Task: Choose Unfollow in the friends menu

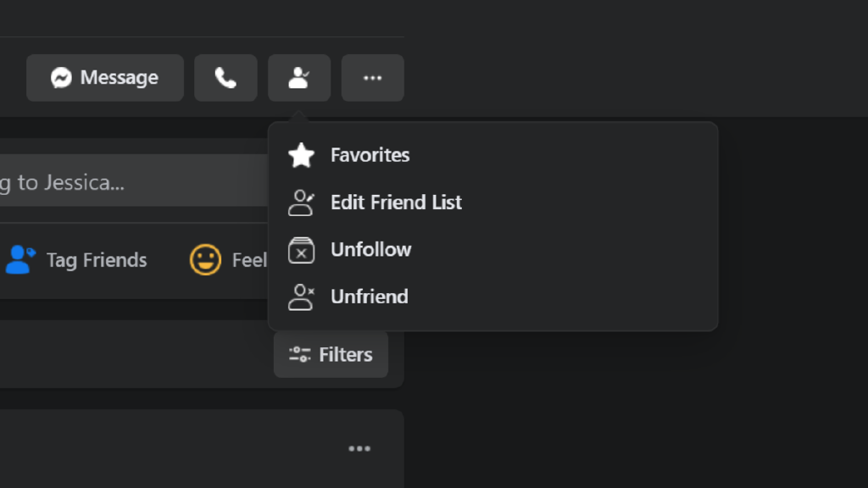Action: (370, 250)
